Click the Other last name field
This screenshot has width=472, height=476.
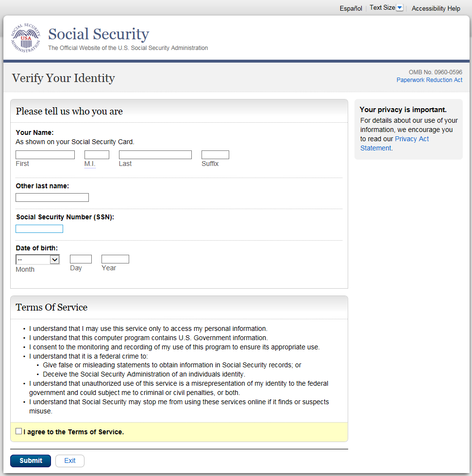(52, 197)
